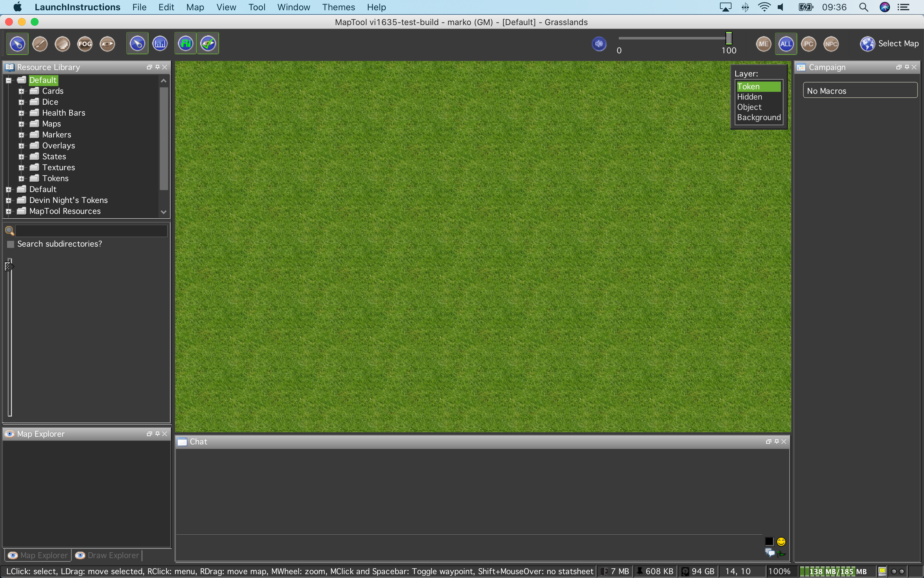Viewport: 924px width, 578px height.
Task: Toggle NPC token selection filter
Action: click(x=831, y=44)
